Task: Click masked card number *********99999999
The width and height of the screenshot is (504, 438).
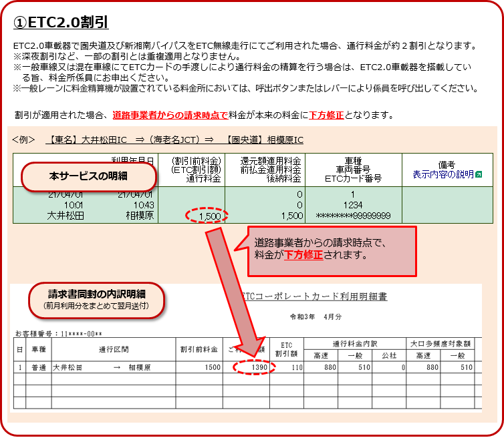Action: click(x=353, y=216)
